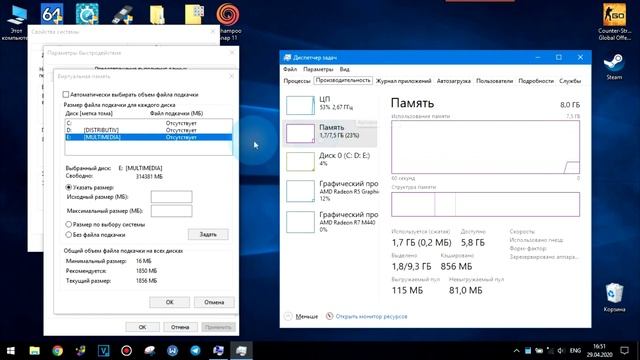The width and height of the screenshot is (640, 360).
Task: Open the red record taskbar icon
Action: (126, 351)
